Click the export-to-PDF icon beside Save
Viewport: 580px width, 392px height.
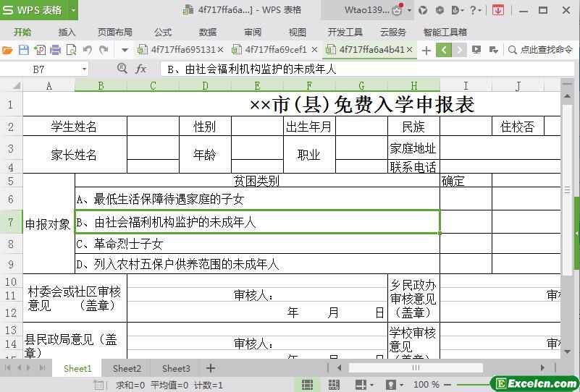pyautogui.click(x=40, y=50)
